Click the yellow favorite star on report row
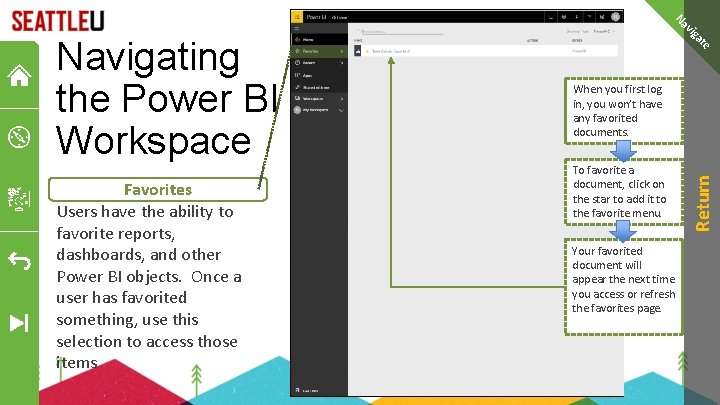 (367, 51)
